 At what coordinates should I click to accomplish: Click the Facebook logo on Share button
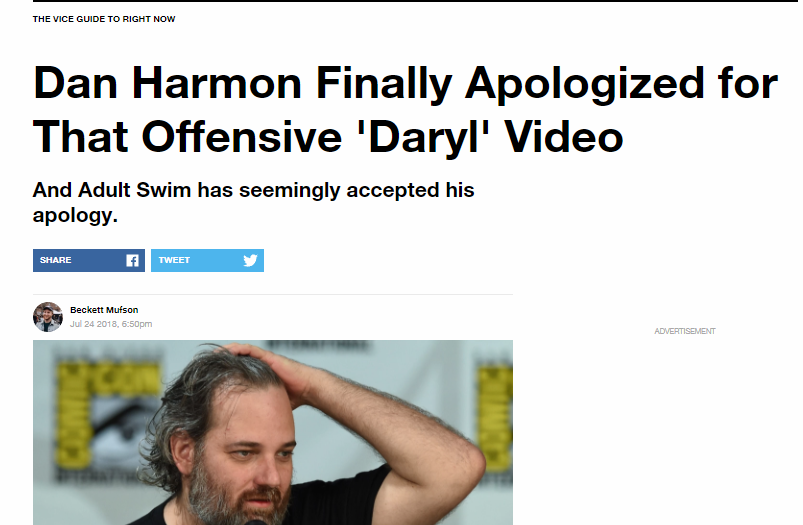(132, 261)
